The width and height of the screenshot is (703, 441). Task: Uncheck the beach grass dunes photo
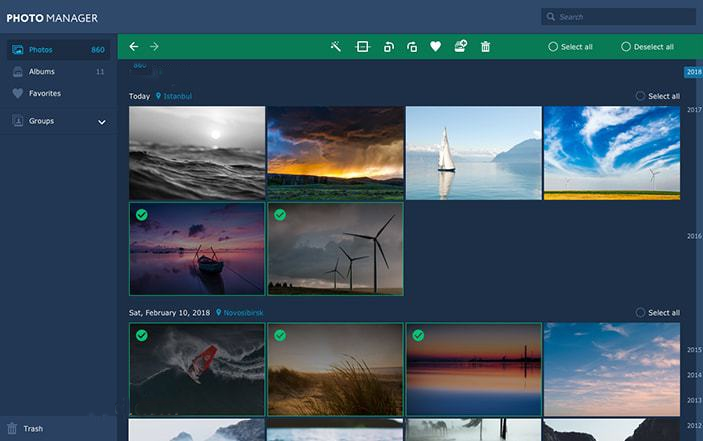coord(280,335)
